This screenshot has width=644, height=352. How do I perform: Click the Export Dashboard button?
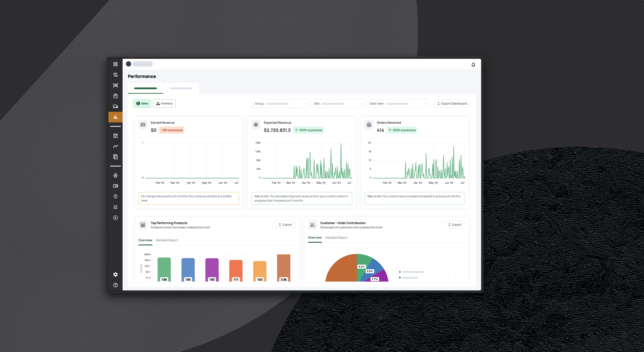click(x=451, y=103)
